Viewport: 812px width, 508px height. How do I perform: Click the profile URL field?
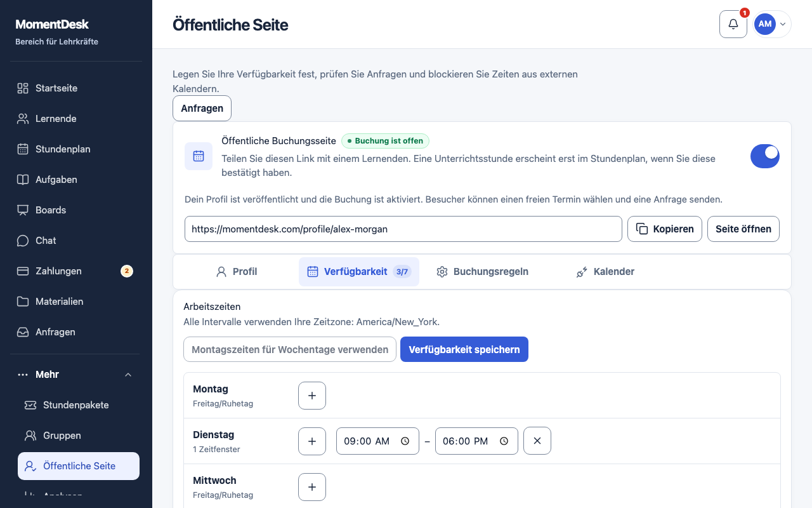pyautogui.click(x=403, y=229)
